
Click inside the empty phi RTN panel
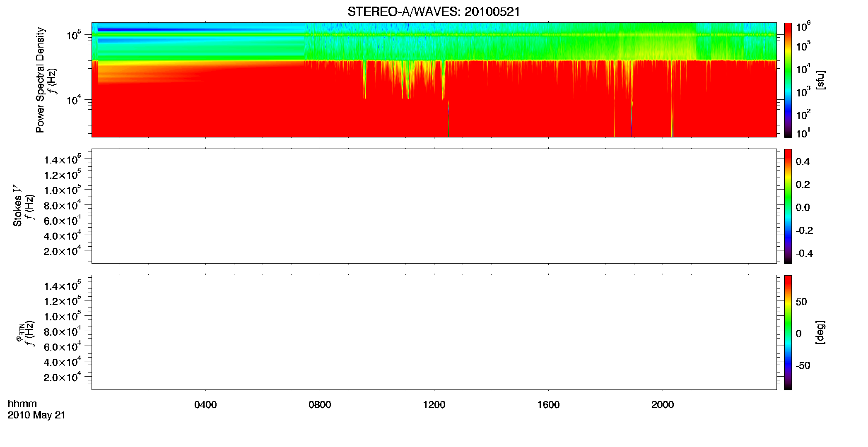coord(434,332)
